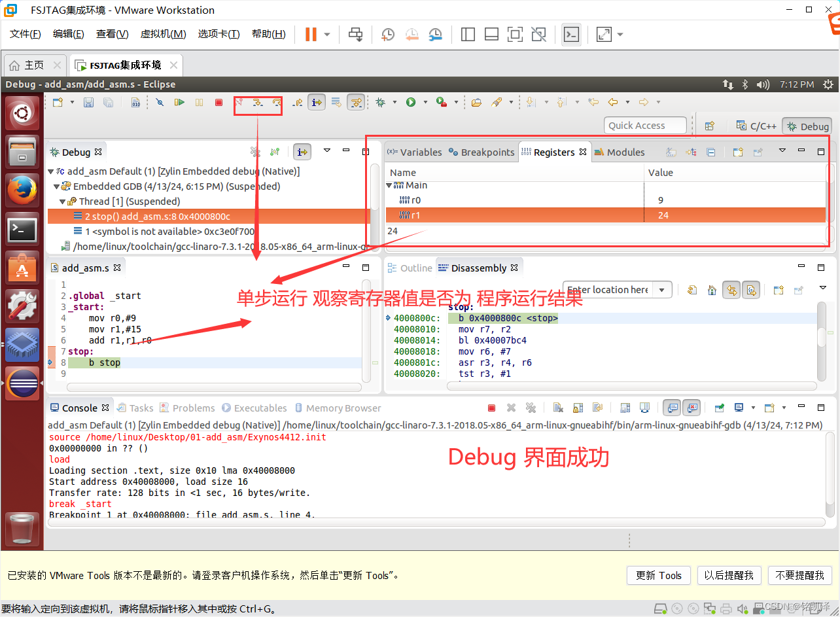Select the Instruction Stepping Mode i→ icon
This screenshot has width=840, height=617.
point(317,102)
